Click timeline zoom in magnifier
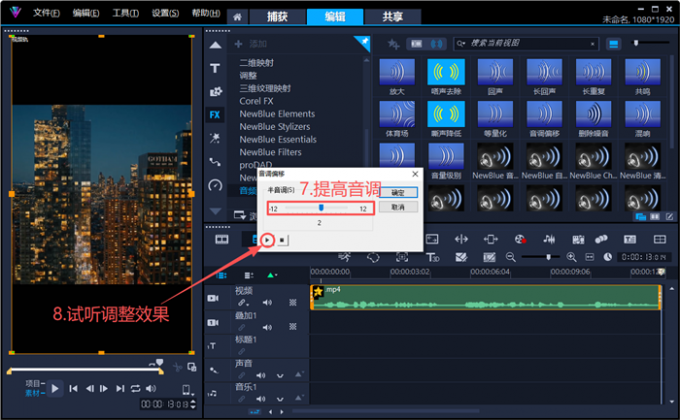This screenshot has height=420, width=680. [x=572, y=257]
